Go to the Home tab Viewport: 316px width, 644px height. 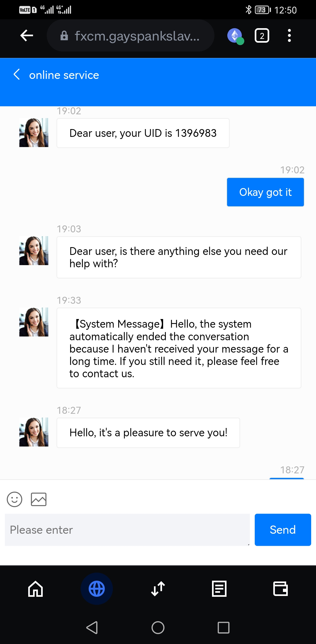coord(35,589)
